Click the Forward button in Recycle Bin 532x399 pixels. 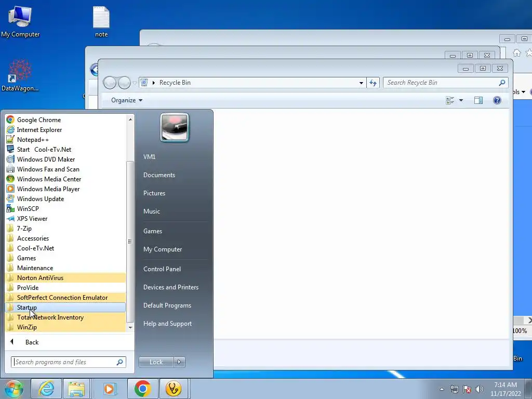click(124, 83)
